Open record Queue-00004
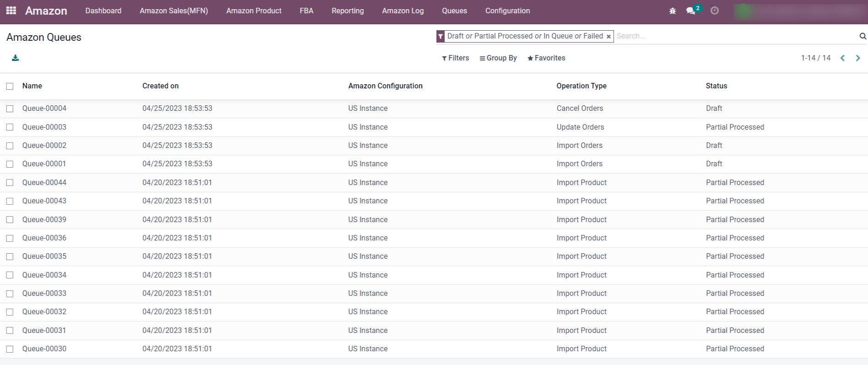The width and height of the screenshot is (868, 365). pos(44,109)
